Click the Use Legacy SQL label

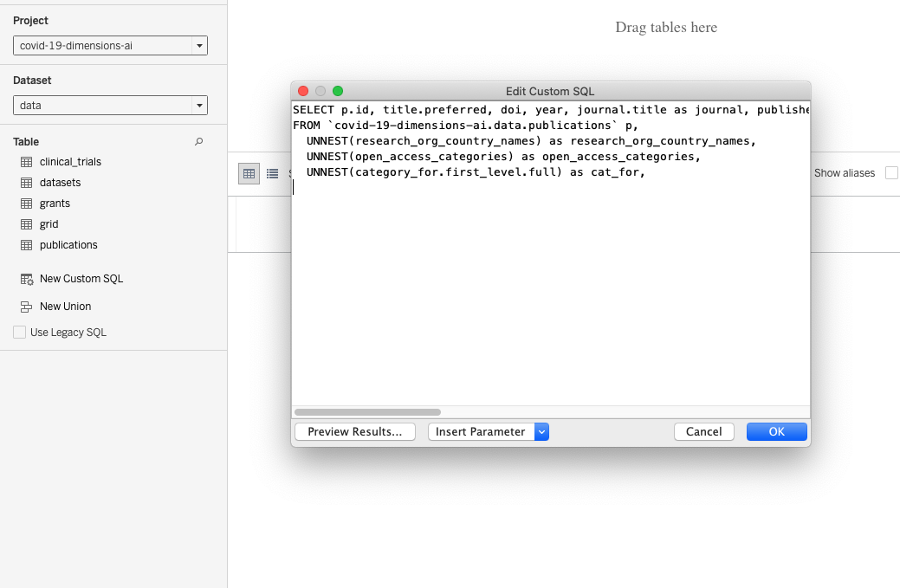[68, 333]
